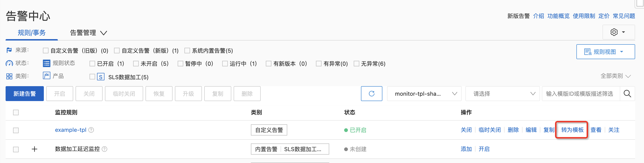The image size is (644, 163).
Task: Open the settings gear menu
Action: point(618,32)
